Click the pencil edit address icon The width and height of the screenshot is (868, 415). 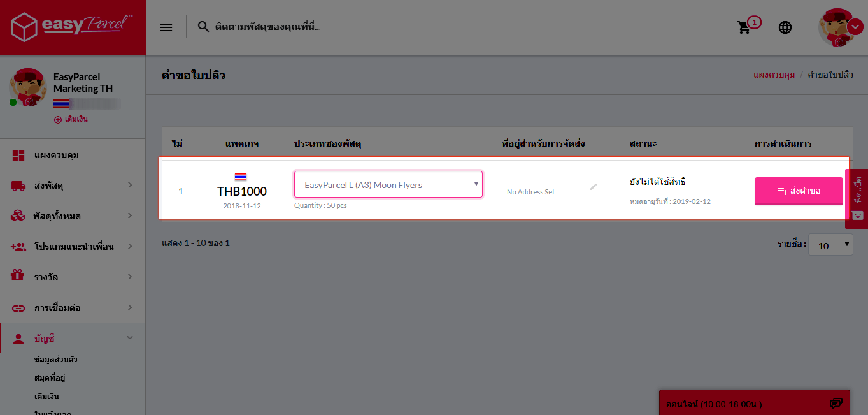pyautogui.click(x=594, y=187)
